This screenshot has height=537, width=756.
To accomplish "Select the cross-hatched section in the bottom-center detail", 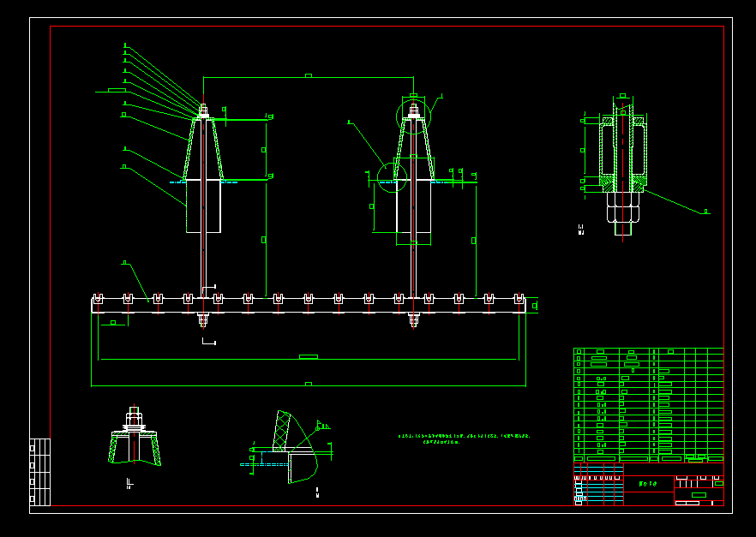I will coord(282,431).
